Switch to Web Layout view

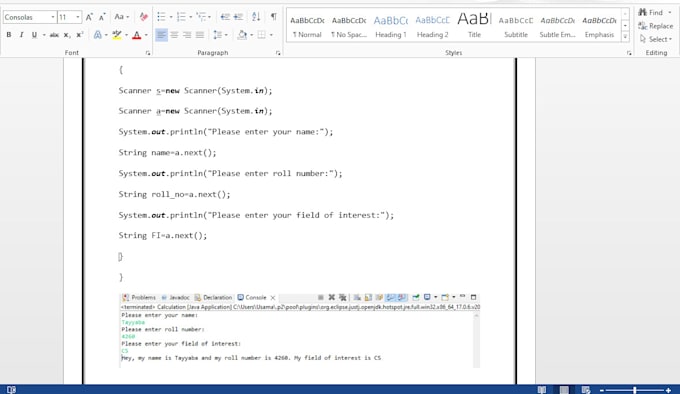586,390
